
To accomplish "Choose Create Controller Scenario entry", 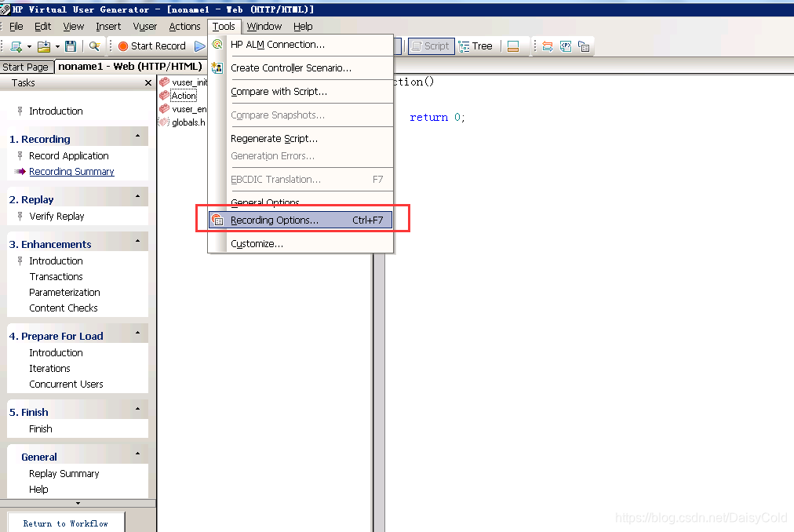I will pos(300,68).
